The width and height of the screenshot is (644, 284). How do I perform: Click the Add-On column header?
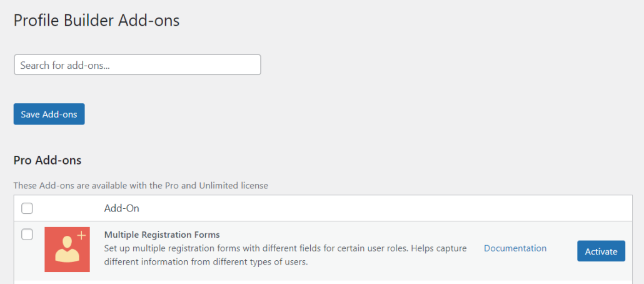point(121,208)
